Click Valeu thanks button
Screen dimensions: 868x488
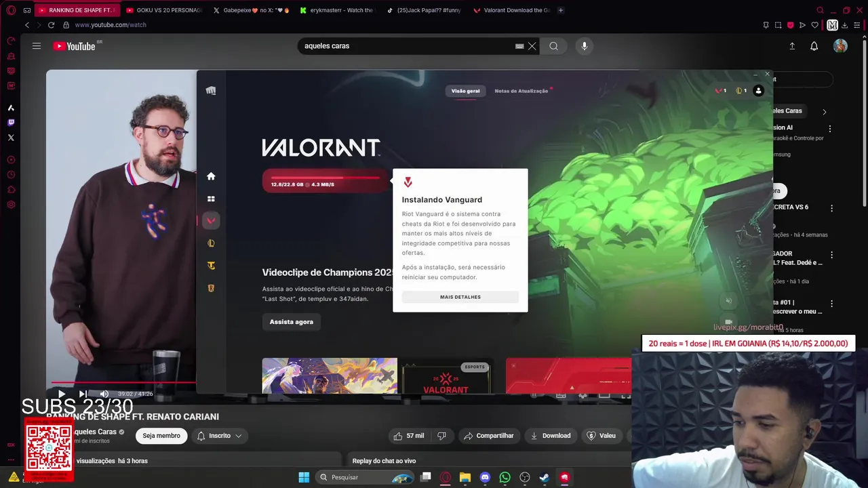point(601,436)
